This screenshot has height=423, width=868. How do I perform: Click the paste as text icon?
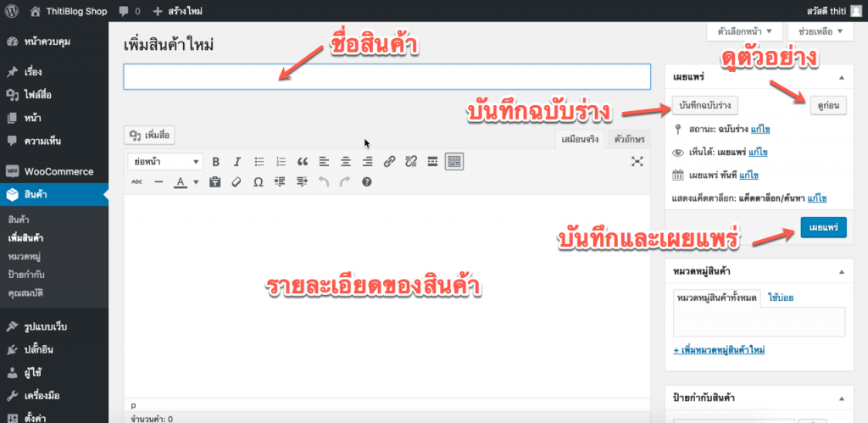click(215, 181)
